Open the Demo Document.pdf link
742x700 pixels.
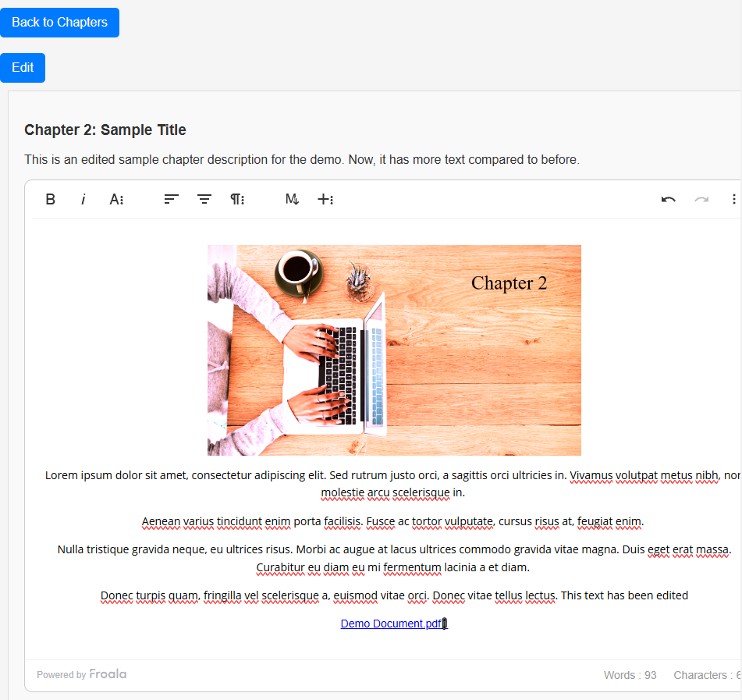pyautogui.click(x=392, y=624)
